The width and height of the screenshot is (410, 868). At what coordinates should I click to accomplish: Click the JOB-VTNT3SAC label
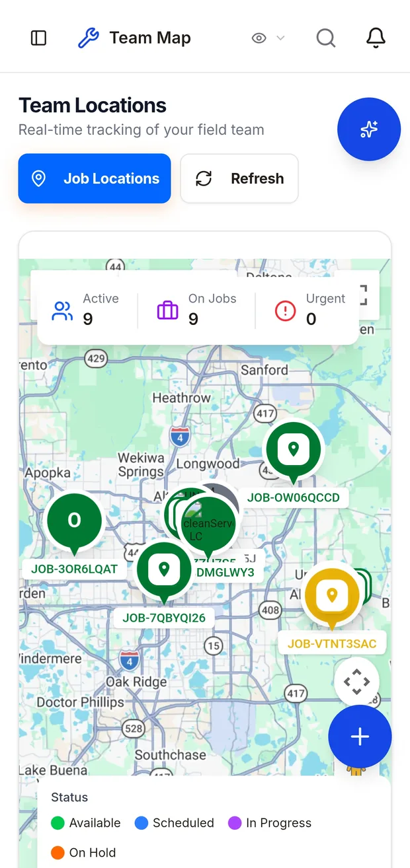(x=332, y=643)
